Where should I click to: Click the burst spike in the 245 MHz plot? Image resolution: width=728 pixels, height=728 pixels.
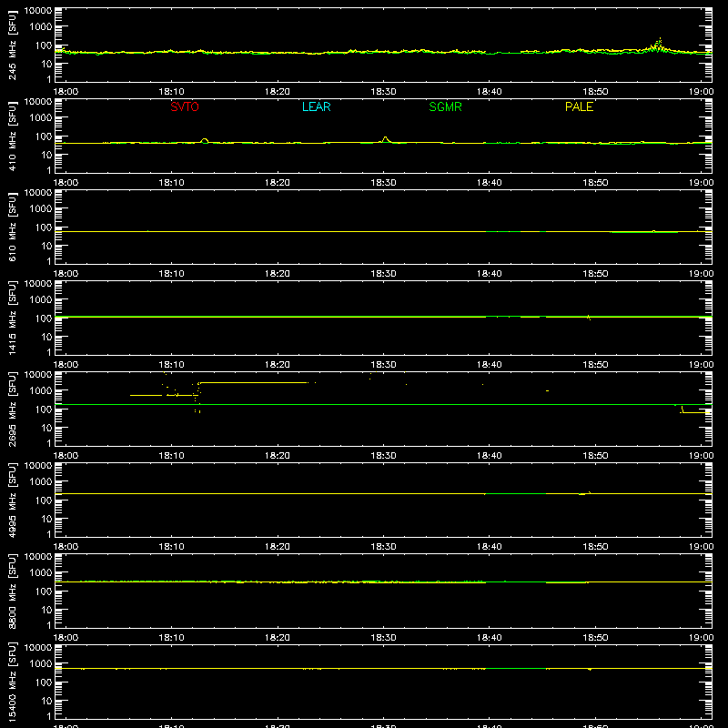[x=659, y=45]
